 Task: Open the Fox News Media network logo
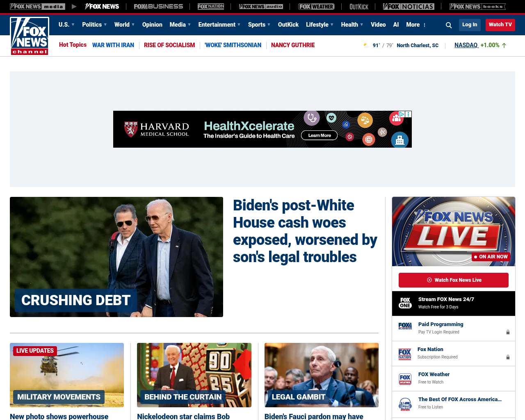[37, 7]
